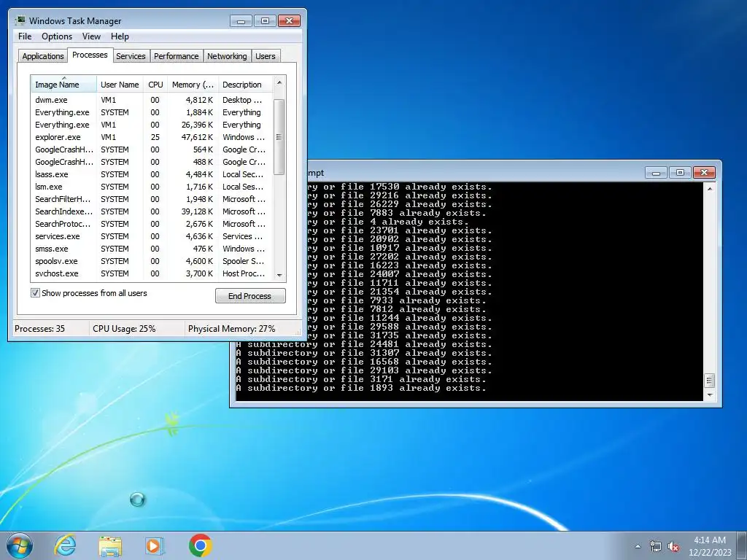Select the SearchFilterH... process row
The image size is (747, 560).
coord(152,199)
